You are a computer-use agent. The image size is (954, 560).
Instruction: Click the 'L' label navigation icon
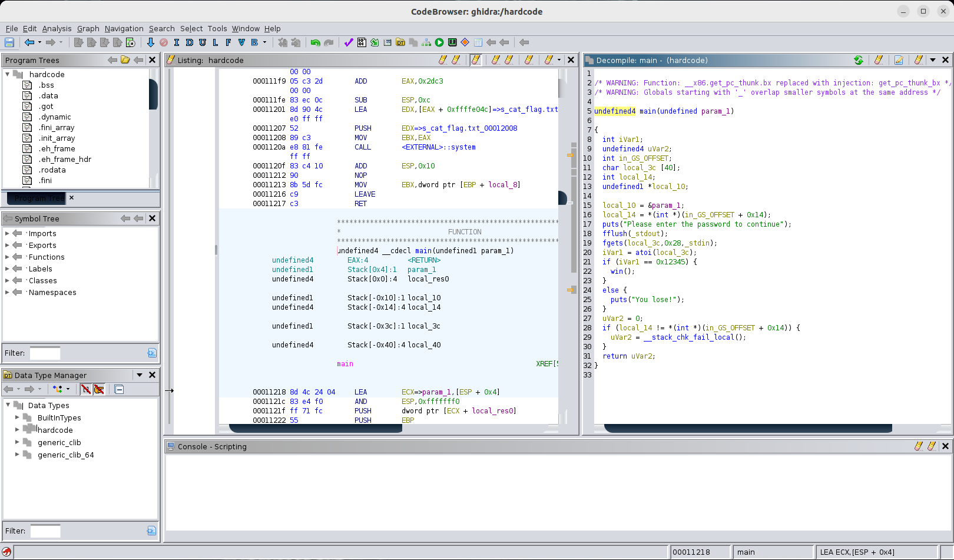[215, 42]
